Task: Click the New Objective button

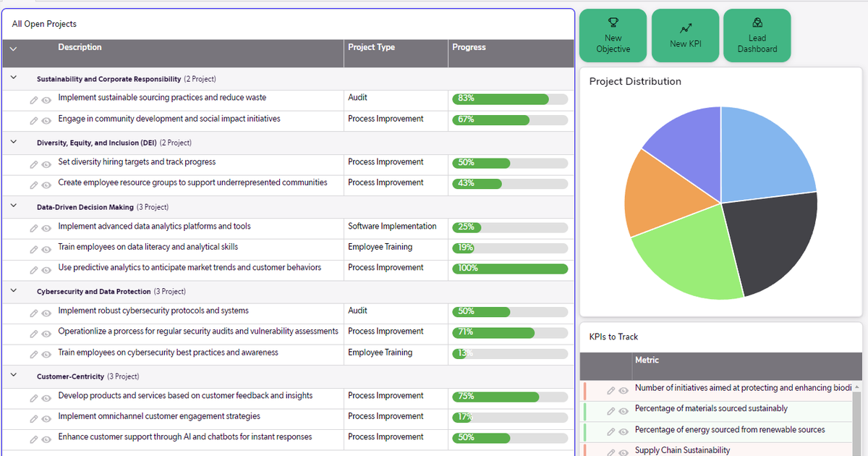Action: [613, 35]
